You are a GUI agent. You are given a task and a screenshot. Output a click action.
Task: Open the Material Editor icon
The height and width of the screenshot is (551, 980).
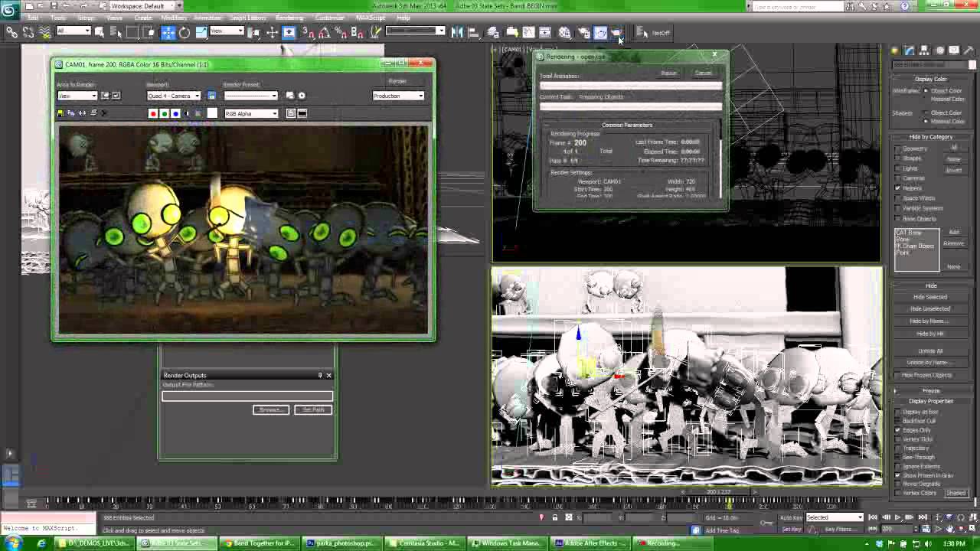(x=564, y=32)
